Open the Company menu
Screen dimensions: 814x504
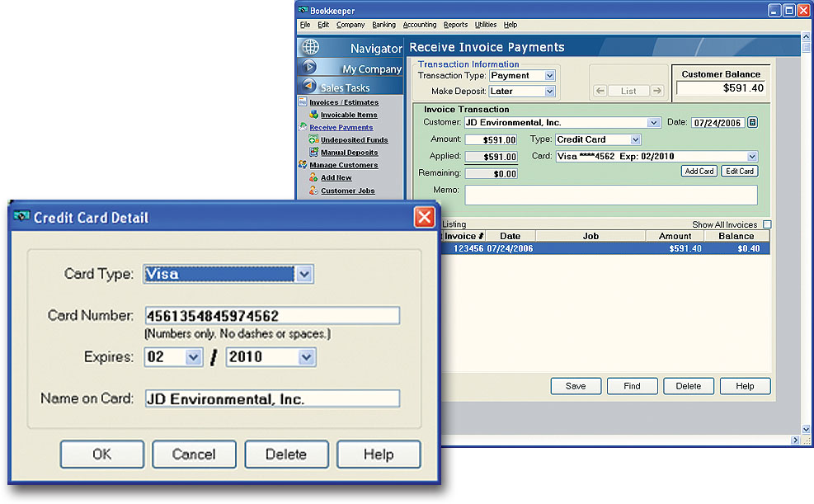pos(351,25)
